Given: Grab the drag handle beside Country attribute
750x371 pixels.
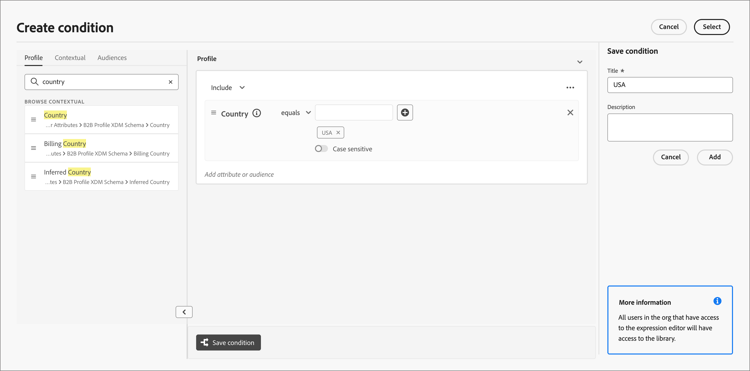Looking at the screenshot, I should pos(33,120).
